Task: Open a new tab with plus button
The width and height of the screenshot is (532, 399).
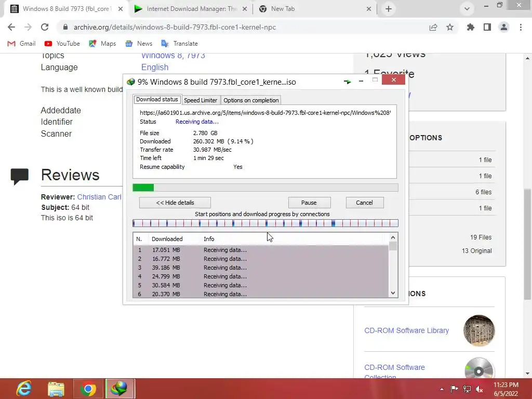Action: (x=389, y=9)
